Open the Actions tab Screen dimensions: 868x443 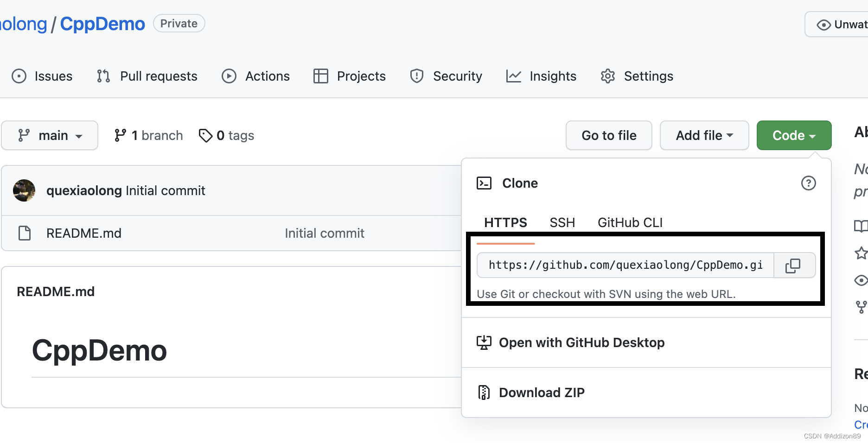(x=255, y=76)
